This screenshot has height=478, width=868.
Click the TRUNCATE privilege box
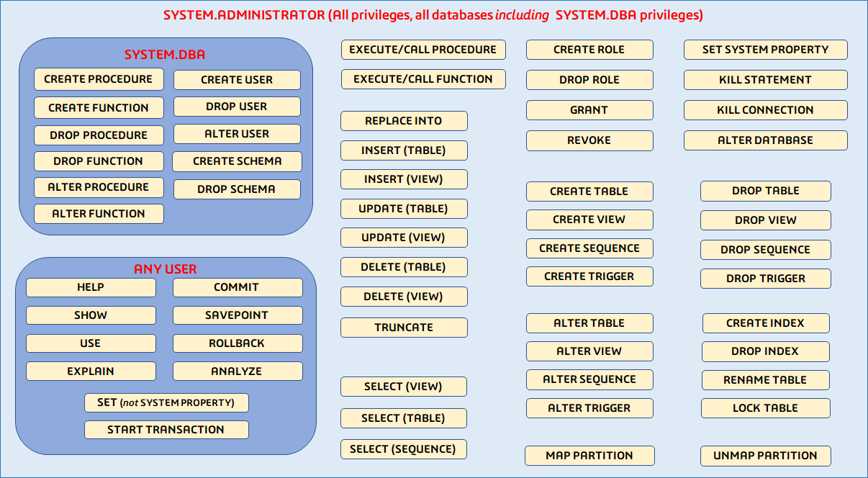point(404,328)
